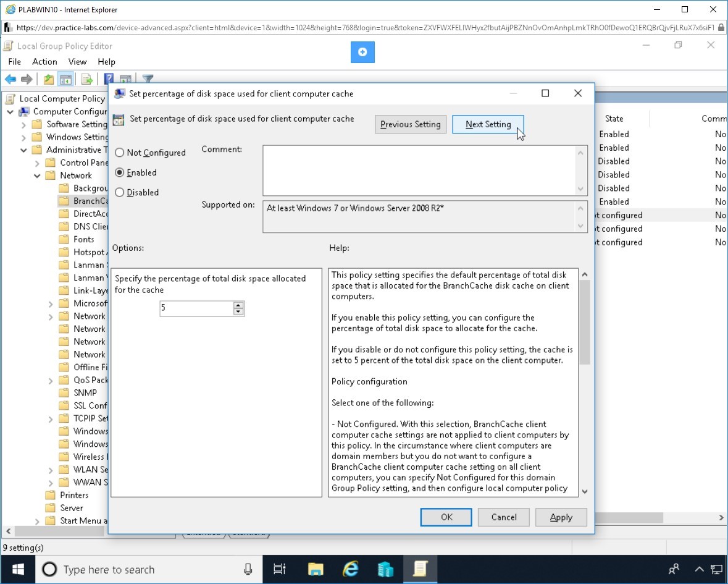Screen dimensions: 728x584
Task: Click the Windows Start button
Action: (x=18, y=569)
